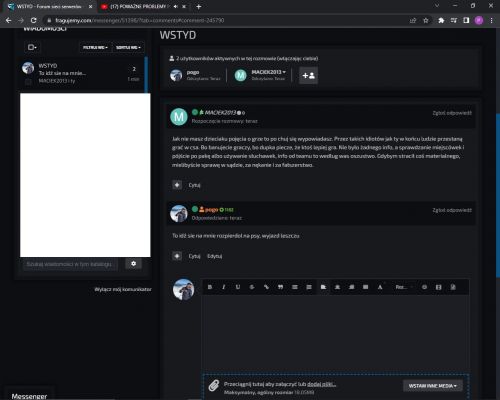Click the paperclip attachment icon
This screenshot has height=400, width=500.
214,386
